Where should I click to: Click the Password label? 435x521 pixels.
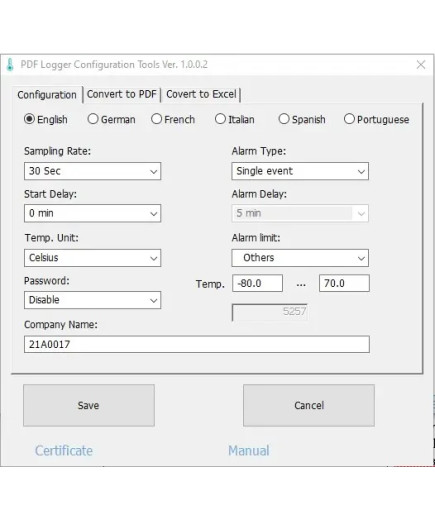[x=47, y=281]
